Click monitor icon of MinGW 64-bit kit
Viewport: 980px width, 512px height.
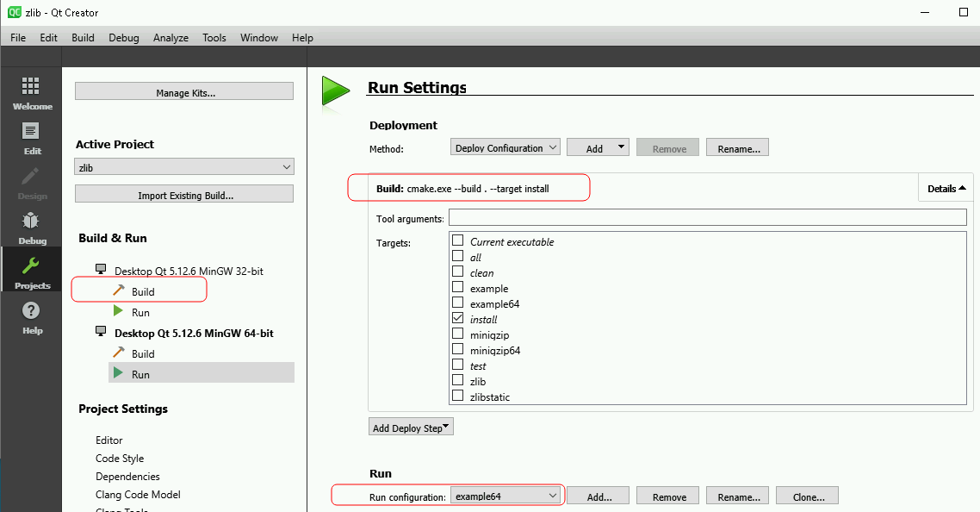101,331
